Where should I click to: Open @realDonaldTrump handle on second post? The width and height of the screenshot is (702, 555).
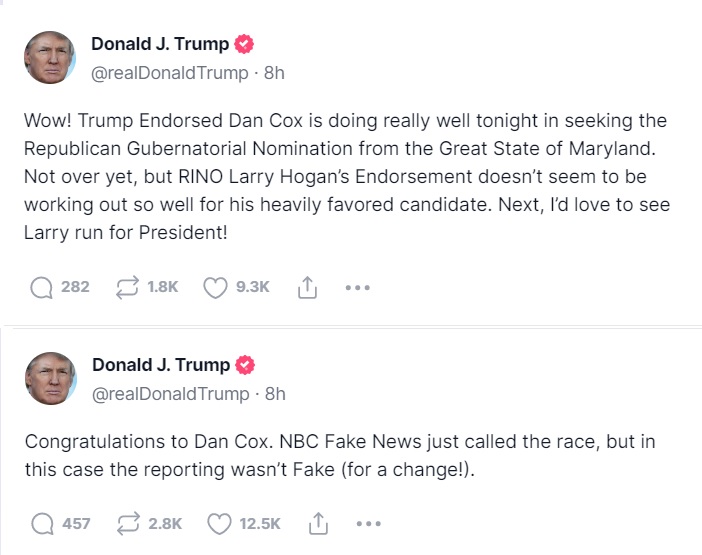coord(170,394)
